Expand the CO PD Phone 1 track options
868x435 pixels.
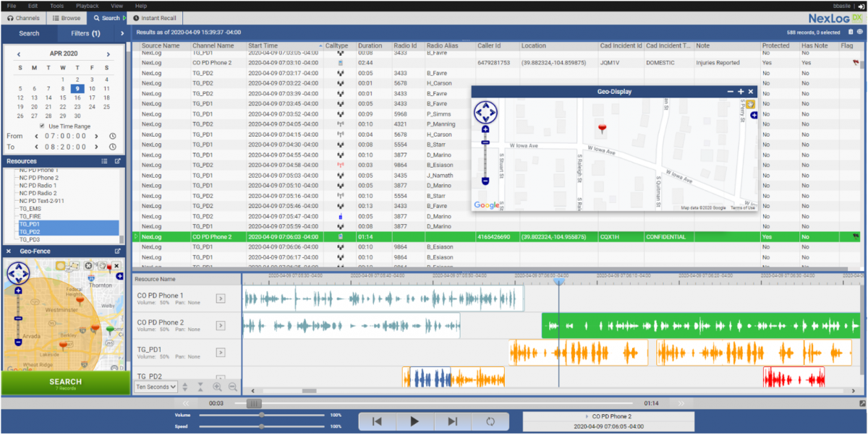click(x=221, y=298)
